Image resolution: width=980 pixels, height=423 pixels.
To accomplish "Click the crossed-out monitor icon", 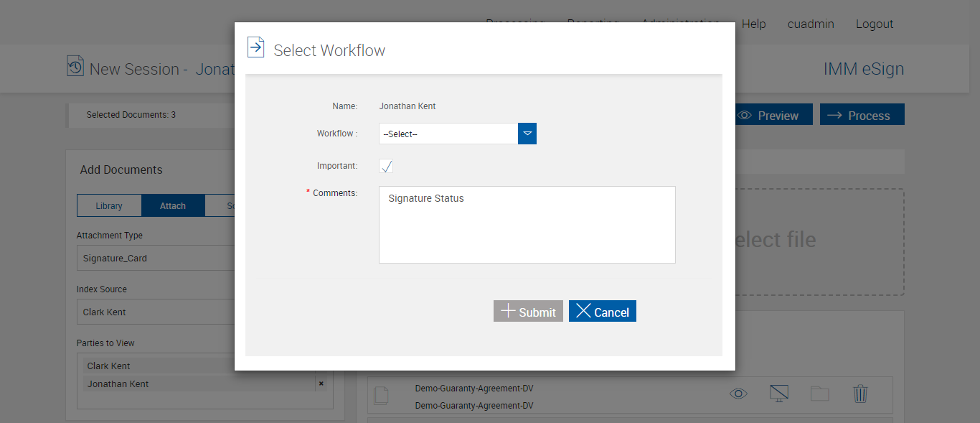I will click(778, 394).
